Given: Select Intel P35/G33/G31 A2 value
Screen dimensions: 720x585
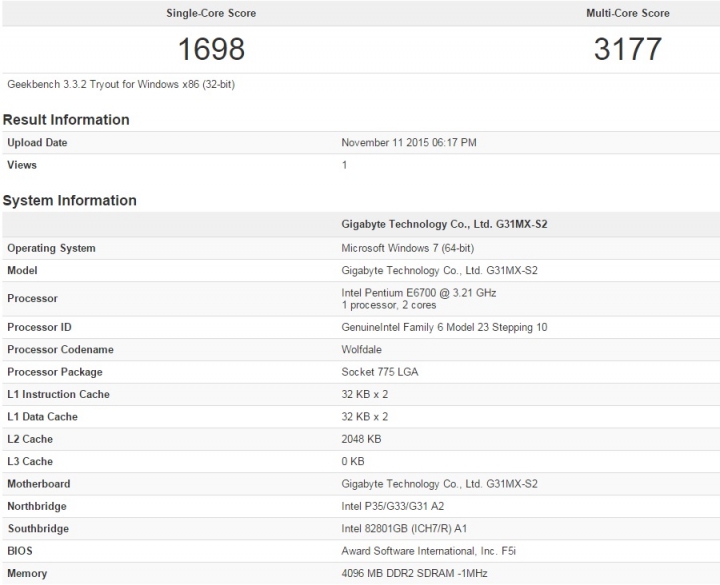Looking at the screenshot, I should click(393, 506).
